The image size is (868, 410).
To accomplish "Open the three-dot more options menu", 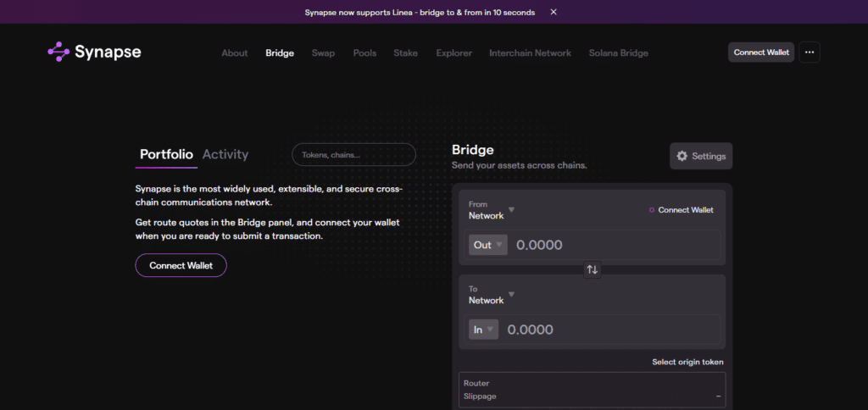I will point(810,52).
